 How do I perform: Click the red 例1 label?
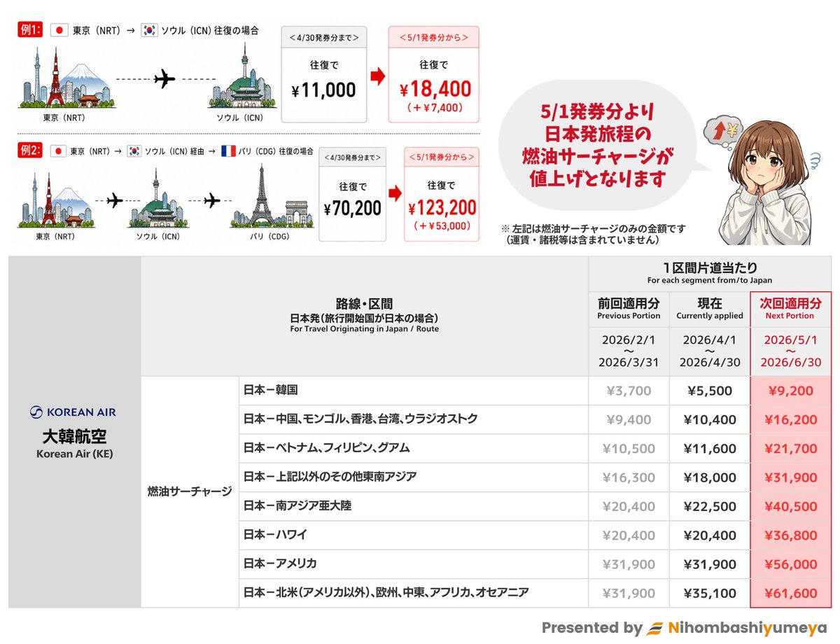click(x=31, y=30)
